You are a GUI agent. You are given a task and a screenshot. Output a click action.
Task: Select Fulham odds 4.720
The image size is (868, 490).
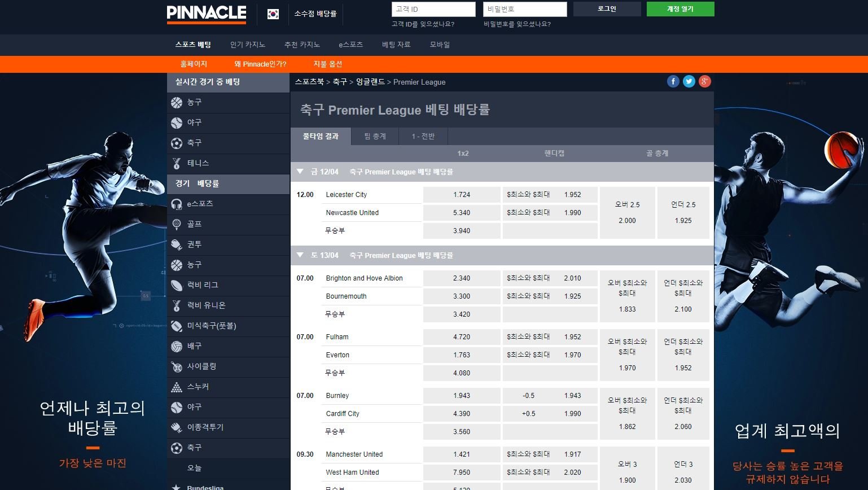(x=462, y=337)
